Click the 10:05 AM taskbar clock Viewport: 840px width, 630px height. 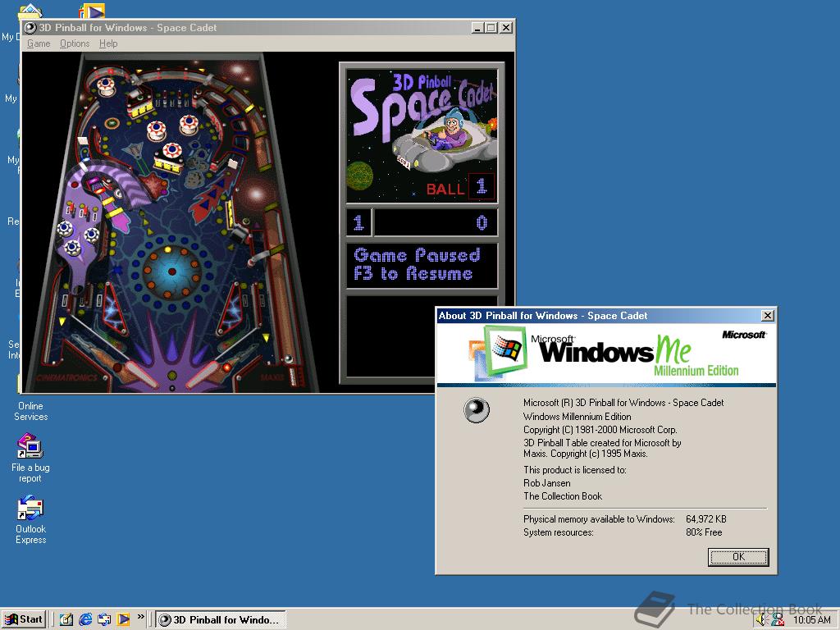[811, 620]
